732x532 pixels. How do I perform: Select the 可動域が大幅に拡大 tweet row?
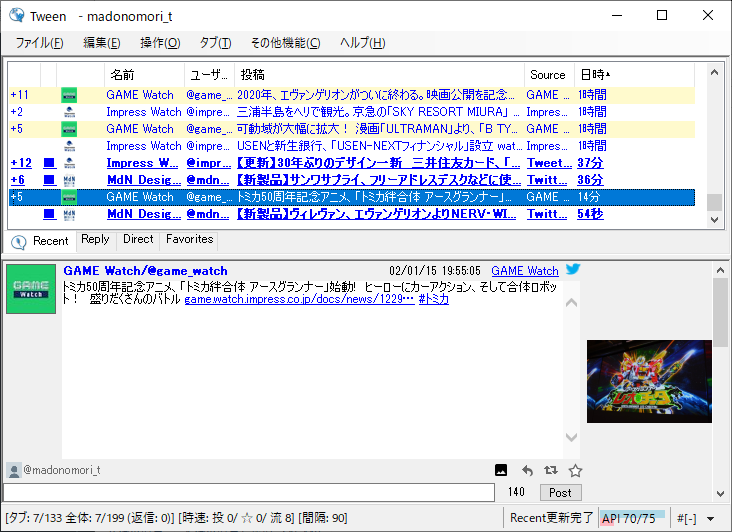[352, 129]
